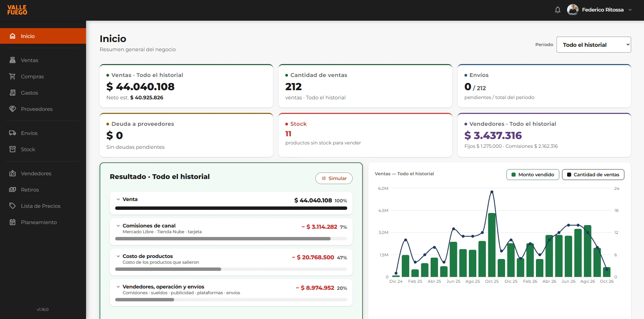The width and height of the screenshot is (644, 319).
Task: Open Ventas in the sidebar menu
Action: pyautogui.click(x=43, y=60)
